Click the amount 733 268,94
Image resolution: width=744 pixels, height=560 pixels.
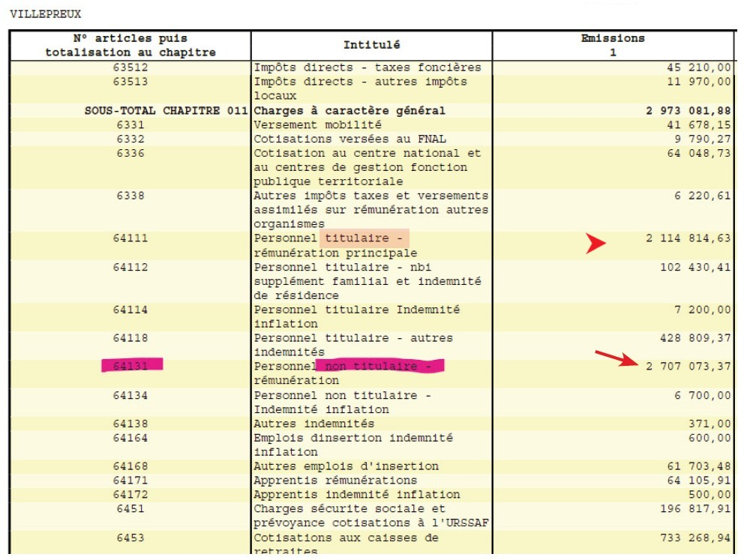694,538
